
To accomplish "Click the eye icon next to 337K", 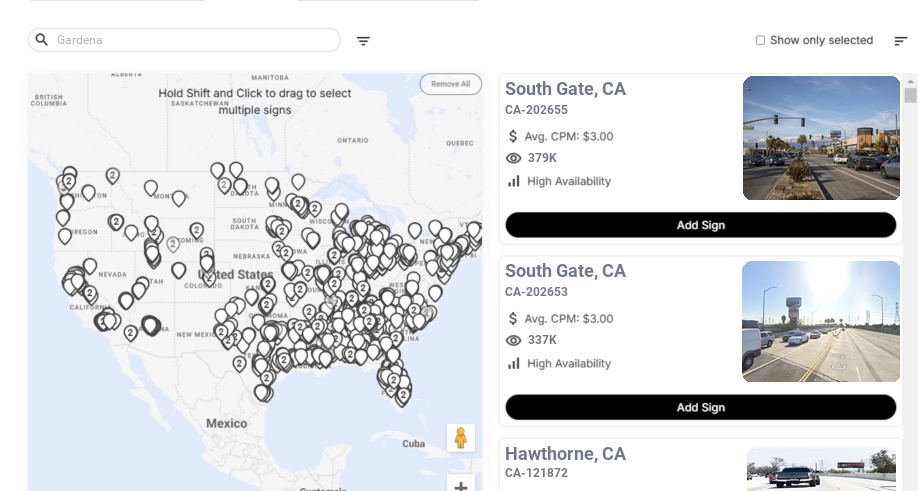I will pyautogui.click(x=514, y=340).
